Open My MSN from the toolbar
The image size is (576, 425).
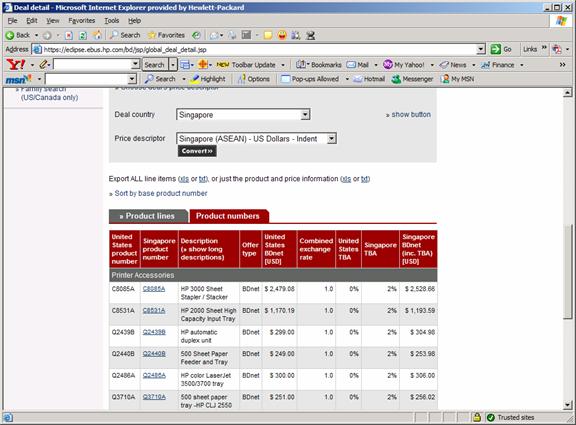[x=458, y=79]
